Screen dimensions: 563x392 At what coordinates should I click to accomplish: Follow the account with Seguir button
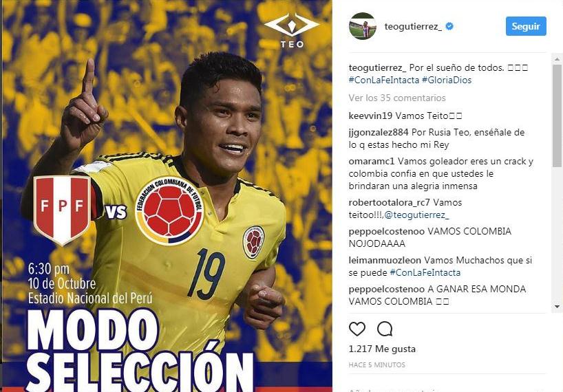pos(526,26)
